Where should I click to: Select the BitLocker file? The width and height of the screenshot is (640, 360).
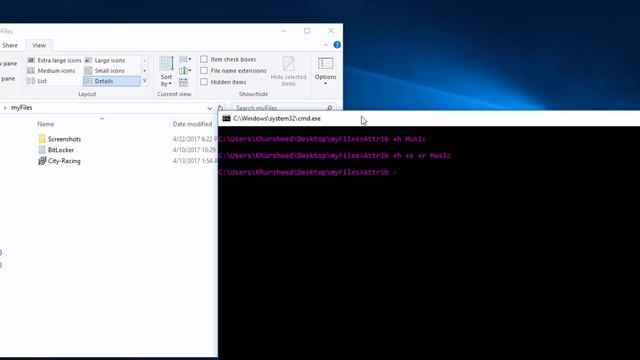pyautogui.click(x=61, y=150)
